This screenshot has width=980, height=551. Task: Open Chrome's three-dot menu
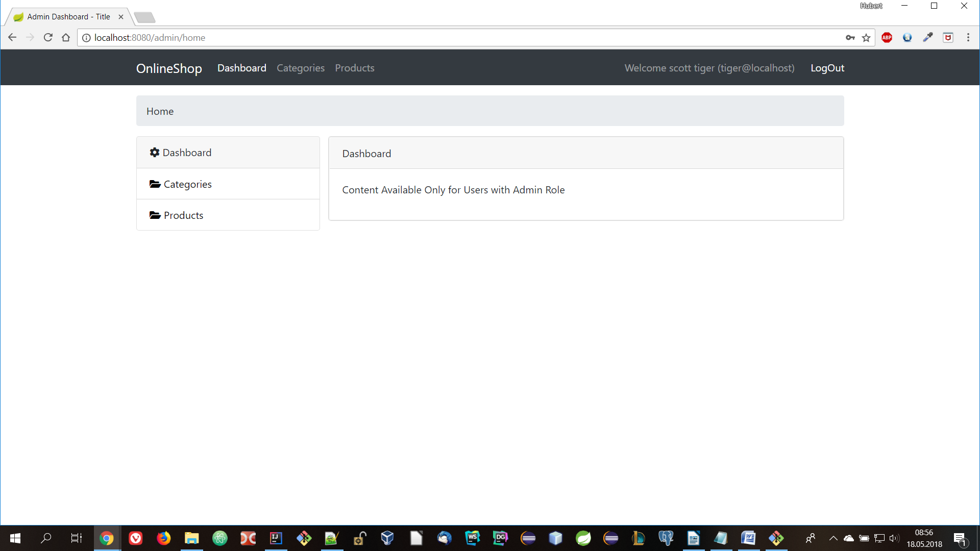pyautogui.click(x=968, y=38)
